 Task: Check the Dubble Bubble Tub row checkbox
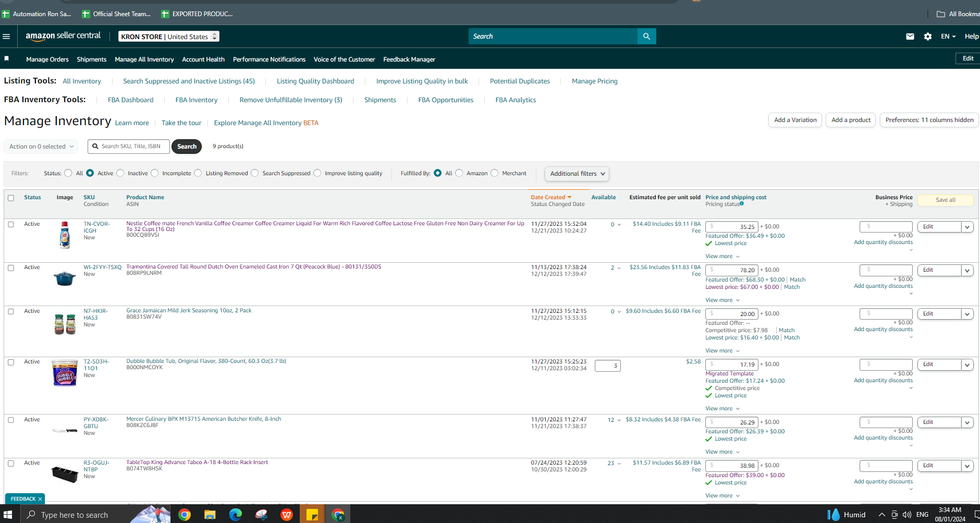click(11, 362)
